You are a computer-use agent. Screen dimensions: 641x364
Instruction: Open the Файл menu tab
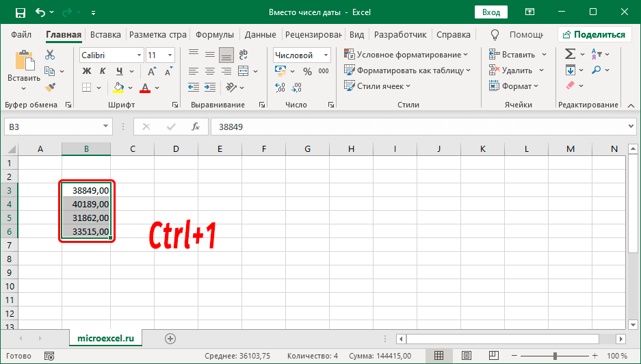[21, 34]
